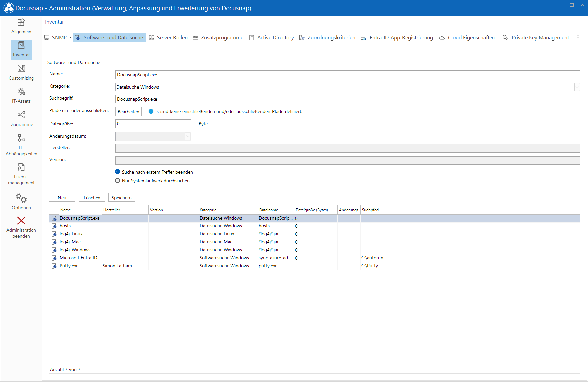Open the Lizenzmanagement sidebar section
This screenshot has width=588, height=382.
(21, 174)
